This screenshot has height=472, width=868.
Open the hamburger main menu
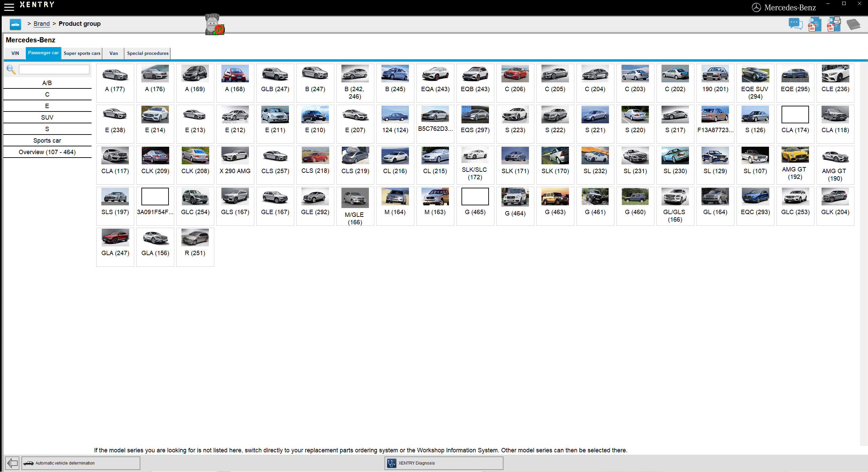(x=9, y=7)
